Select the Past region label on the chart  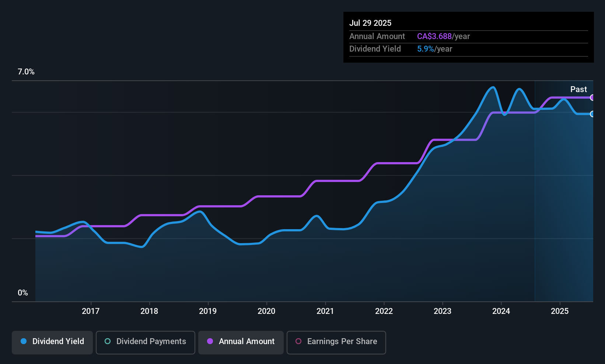(578, 89)
